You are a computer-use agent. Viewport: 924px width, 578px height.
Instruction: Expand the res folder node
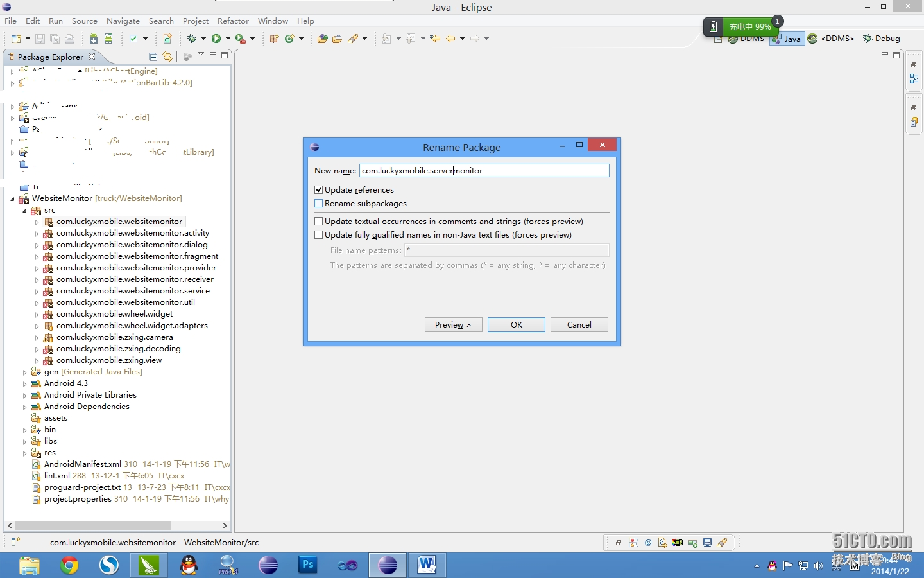pyautogui.click(x=24, y=453)
